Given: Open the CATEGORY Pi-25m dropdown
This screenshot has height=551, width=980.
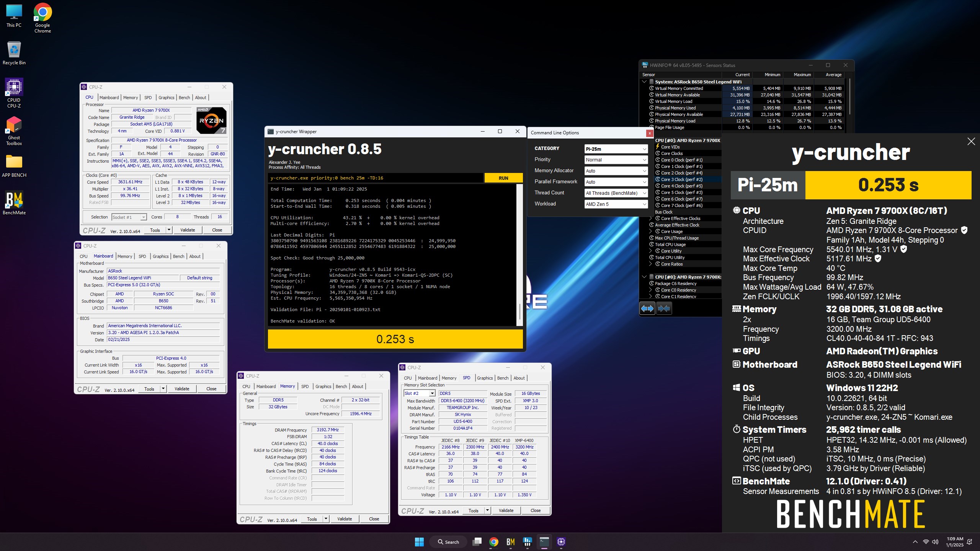Looking at the screenshot, I should click(616, 149).
